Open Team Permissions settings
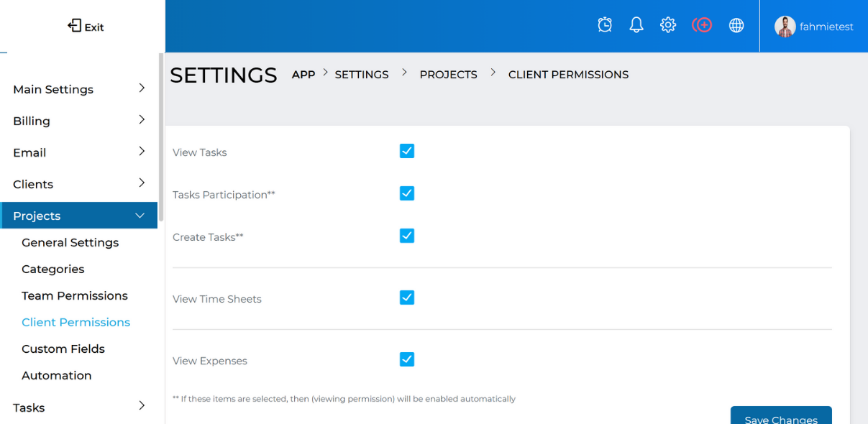 click(x=75, y=295)
